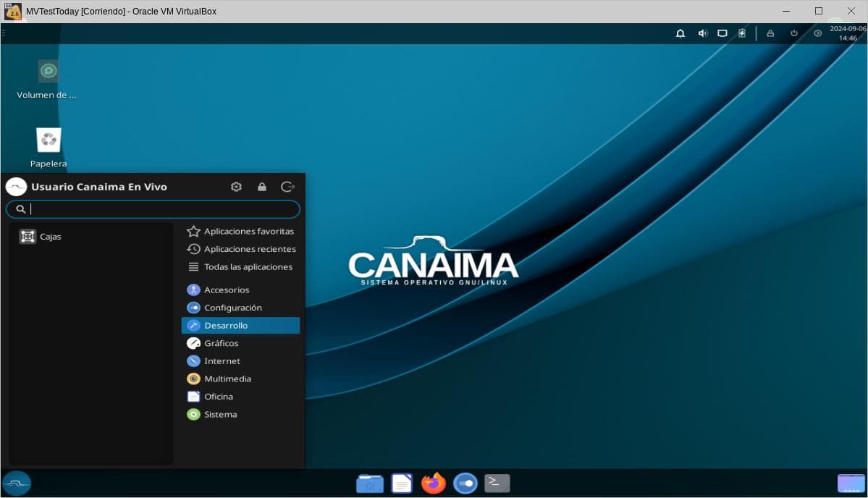This screenshot has height=498, width=868.
Task: Click the date and time clock
Action: pyautogui.click(x=848, y=33)
